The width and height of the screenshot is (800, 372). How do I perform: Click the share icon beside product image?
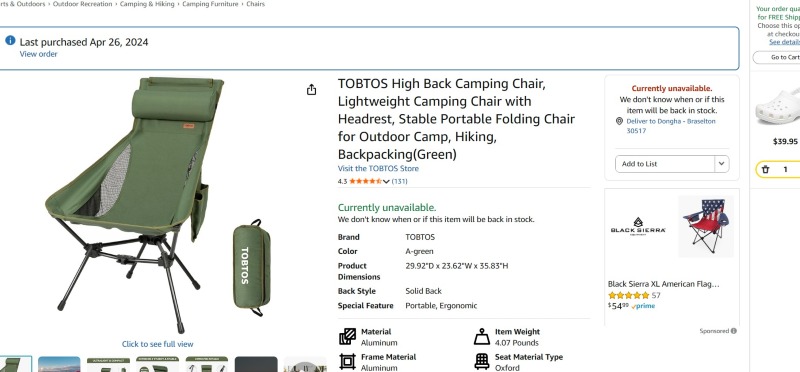311,90
